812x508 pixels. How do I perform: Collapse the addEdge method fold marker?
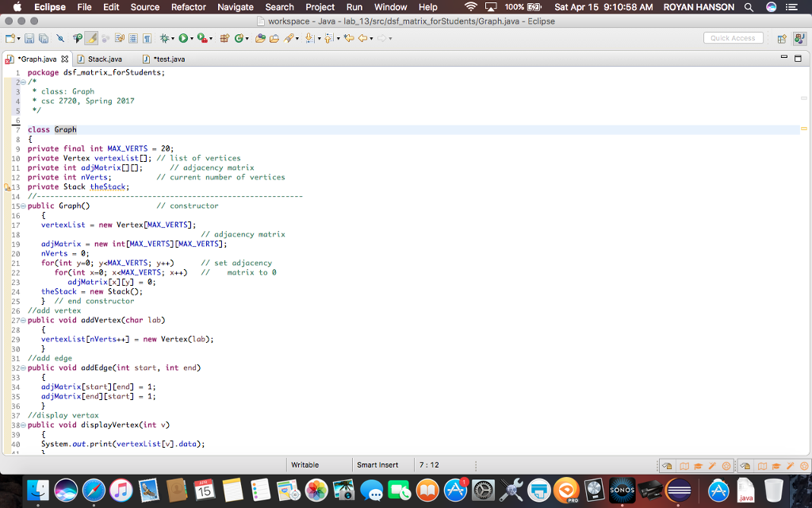tap(24, 368)
